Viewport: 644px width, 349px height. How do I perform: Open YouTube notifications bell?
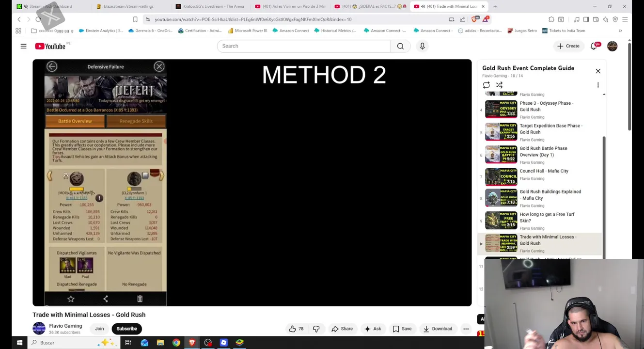point(594,46)
